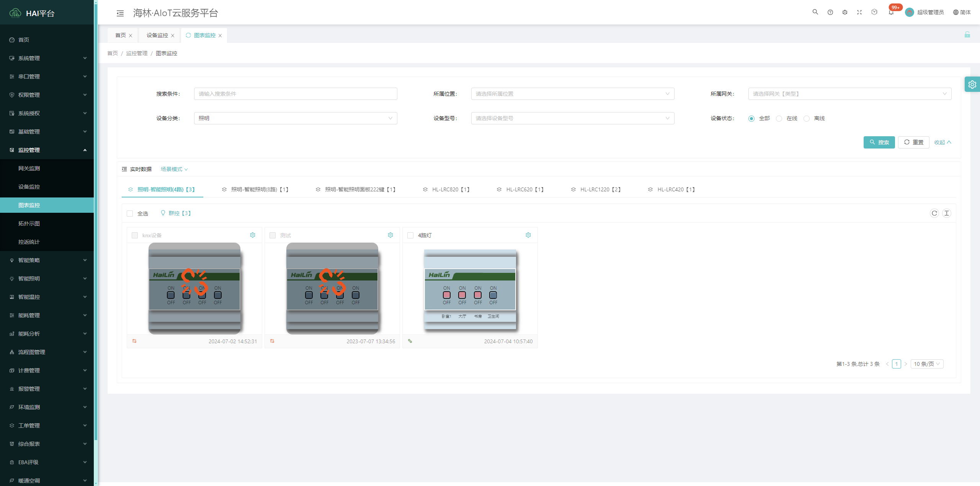Check the knx设备 card checkbox
Viewport: 980px width, 486px height.
pyautogui.click(x=135, y=235)
